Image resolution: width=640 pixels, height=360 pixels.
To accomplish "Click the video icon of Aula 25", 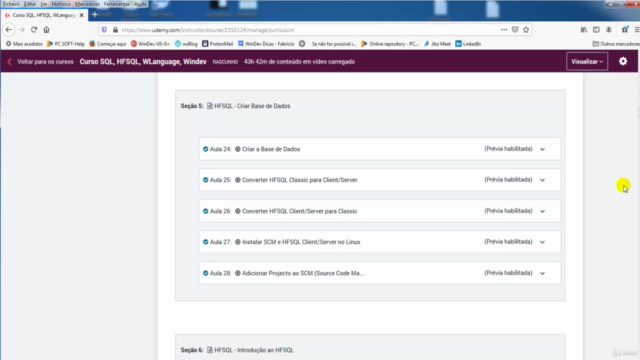I will point(238,180).
